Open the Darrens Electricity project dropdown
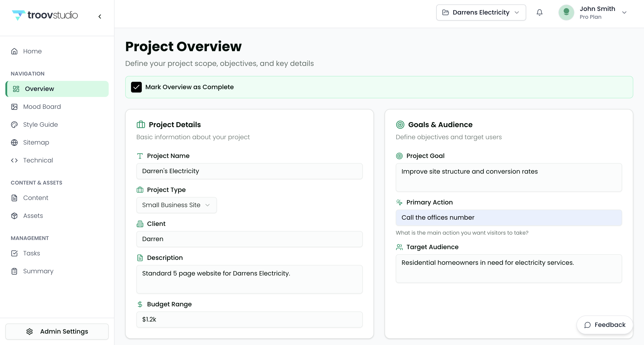Image resolution: width=644 pixels, height=345 pixels. point(481,13)
